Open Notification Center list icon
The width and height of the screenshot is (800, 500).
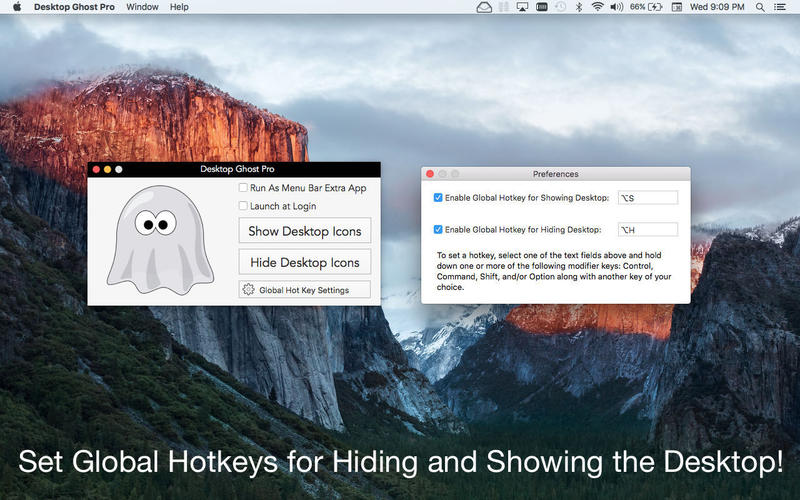pos(780,7)
